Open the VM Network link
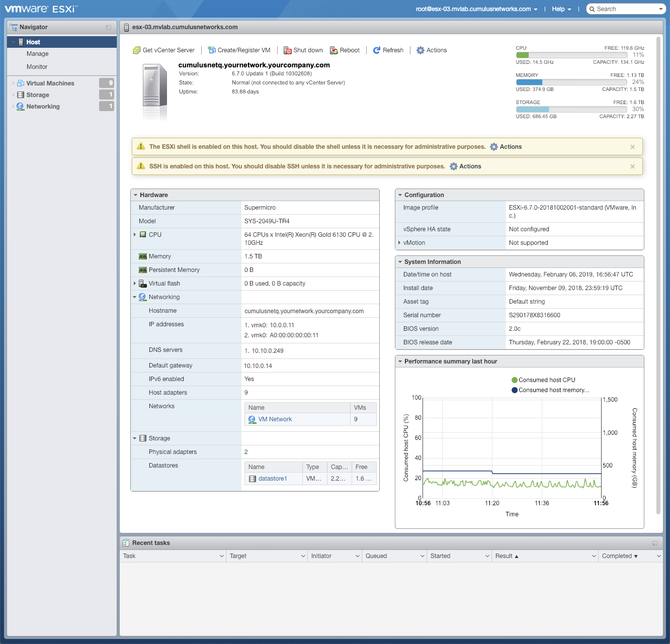This screenshot has width=670, height=644. tap(275, 419)
